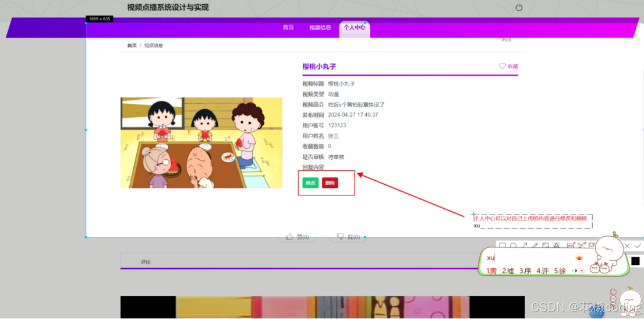Click video type value 动漫
The width and height of the screenshot is (644, 319).
tap(333, 94)
